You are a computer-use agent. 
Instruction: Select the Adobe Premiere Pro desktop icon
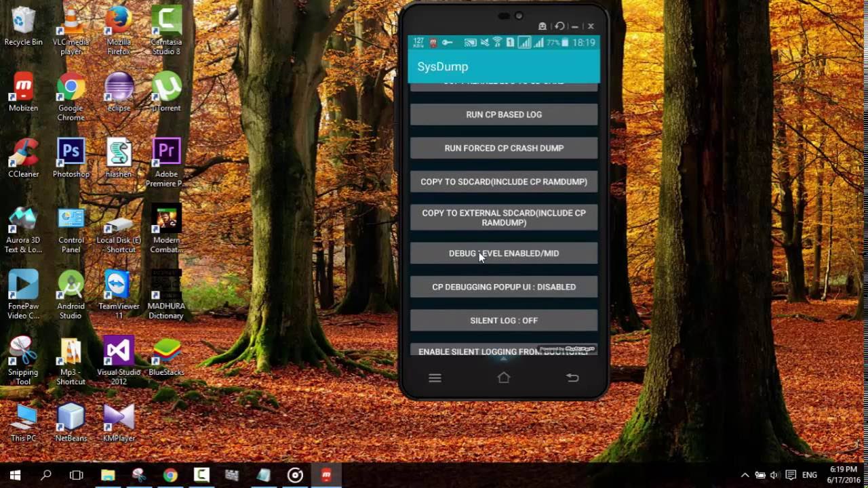(x=166, y=163)
